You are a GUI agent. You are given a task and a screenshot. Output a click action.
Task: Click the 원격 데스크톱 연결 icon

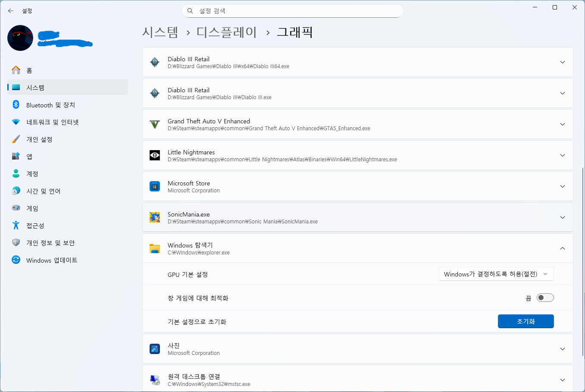(155, 380)
